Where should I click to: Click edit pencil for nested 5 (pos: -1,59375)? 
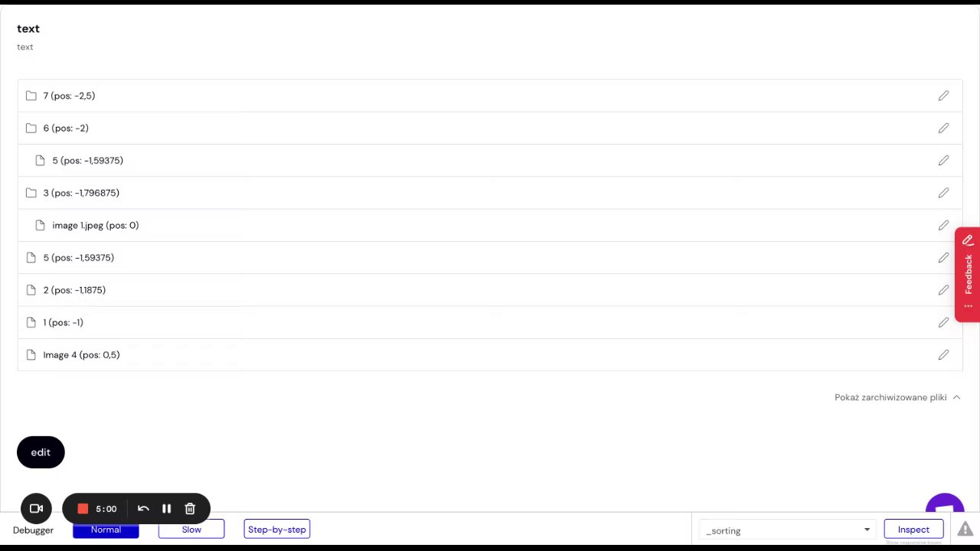(943, 161)
